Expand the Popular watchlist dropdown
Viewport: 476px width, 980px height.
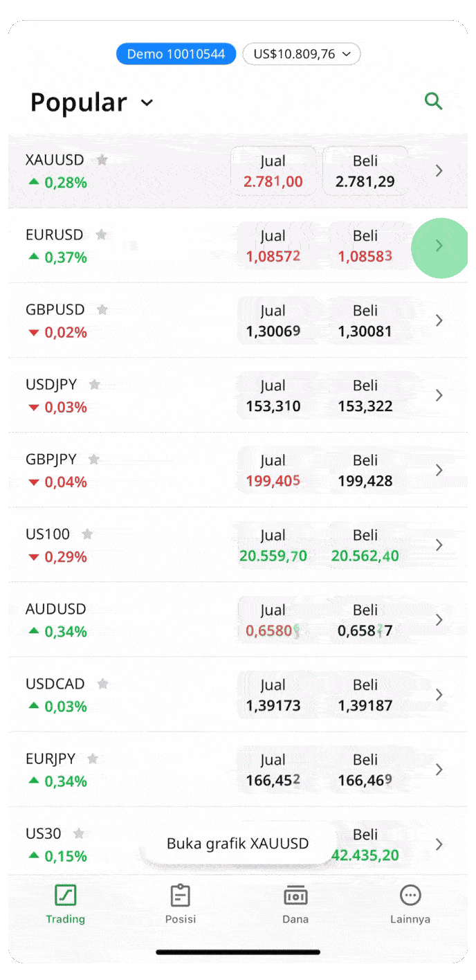tap(147, 103)
